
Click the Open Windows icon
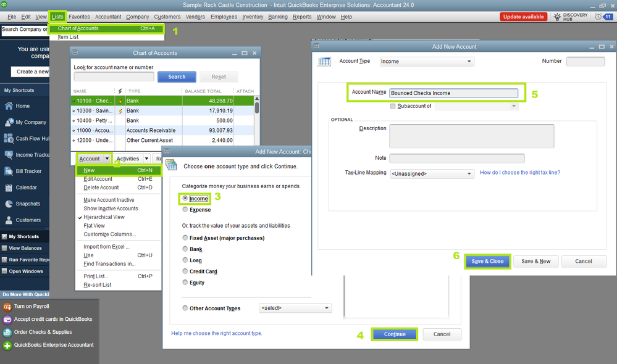tap(4, 271)
